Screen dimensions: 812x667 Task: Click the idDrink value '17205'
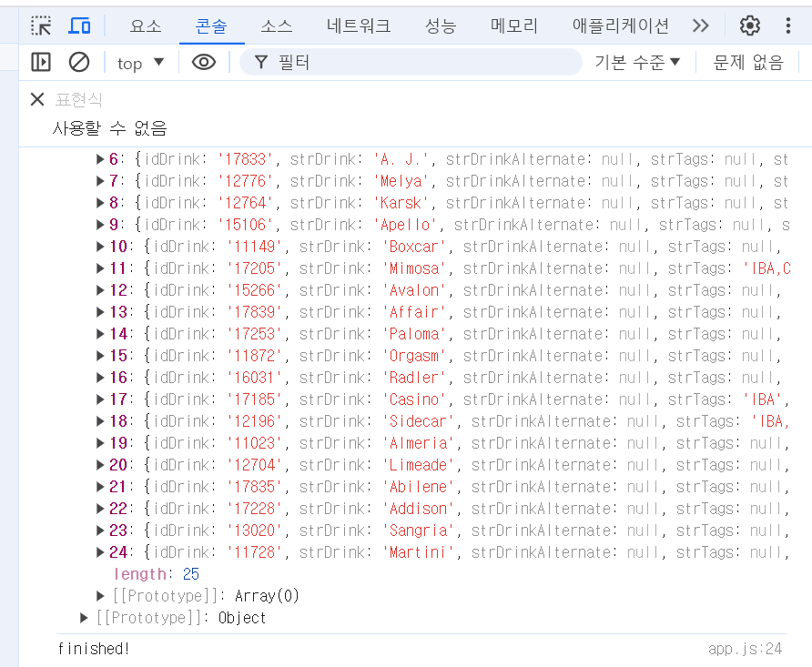point(254,268)
